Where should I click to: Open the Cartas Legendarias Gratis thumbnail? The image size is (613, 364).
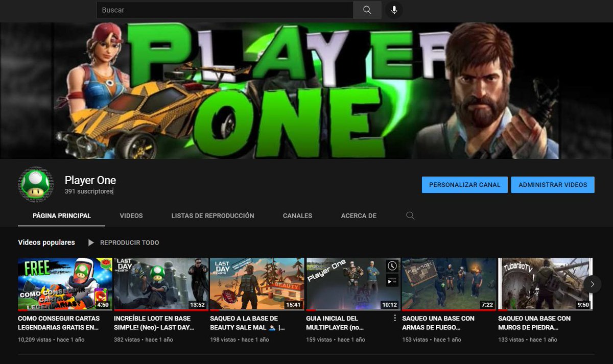tap(65, 284)
